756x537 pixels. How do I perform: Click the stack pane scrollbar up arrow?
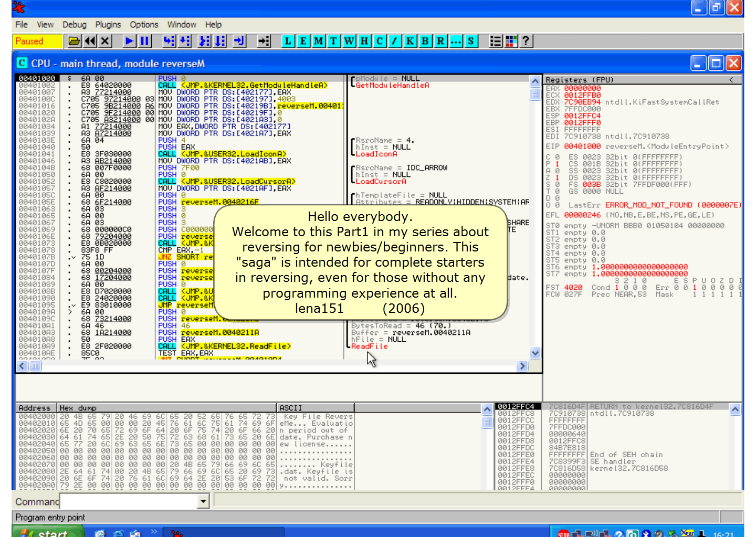[x=736, y=409]
